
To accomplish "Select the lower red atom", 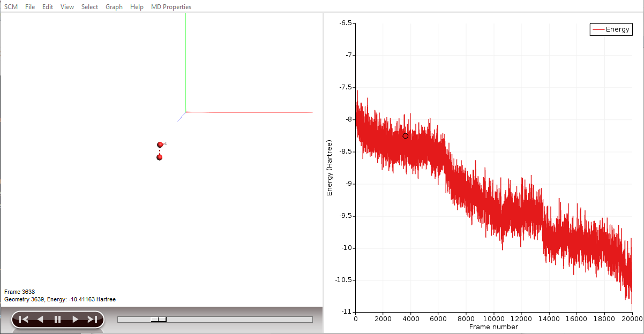I will coord(159,157).
